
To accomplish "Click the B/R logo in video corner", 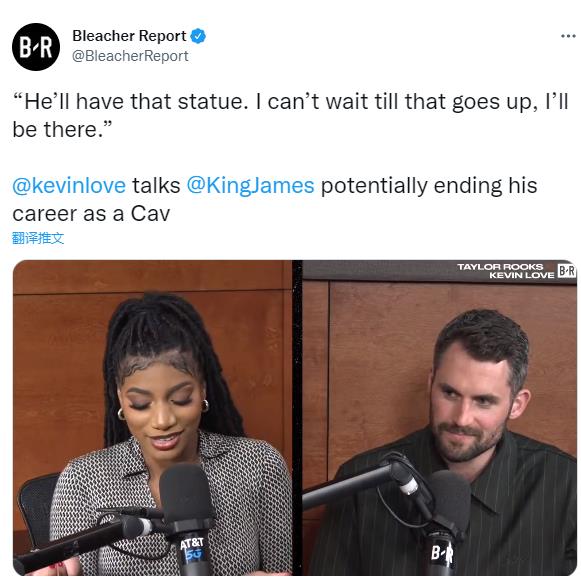I will tap(566, 271).
